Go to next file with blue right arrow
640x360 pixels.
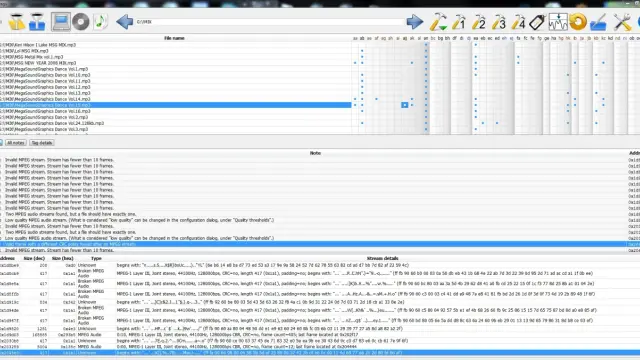point(415,22)
